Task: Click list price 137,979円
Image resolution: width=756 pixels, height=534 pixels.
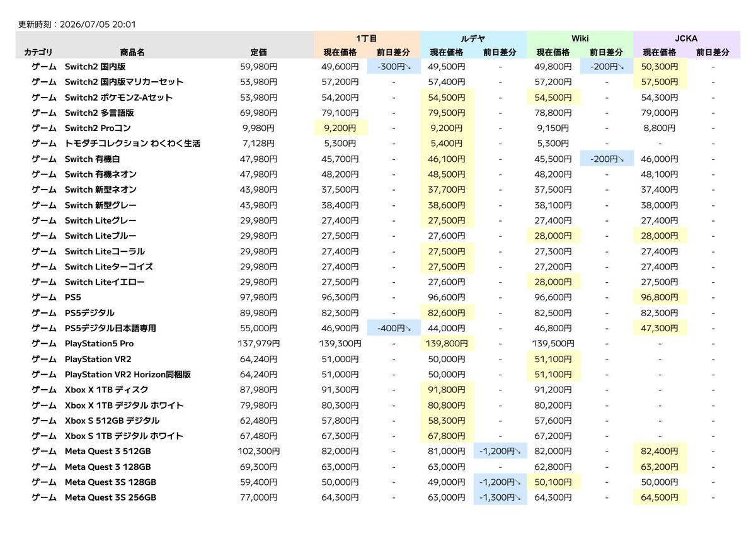Action: point(258,344)
